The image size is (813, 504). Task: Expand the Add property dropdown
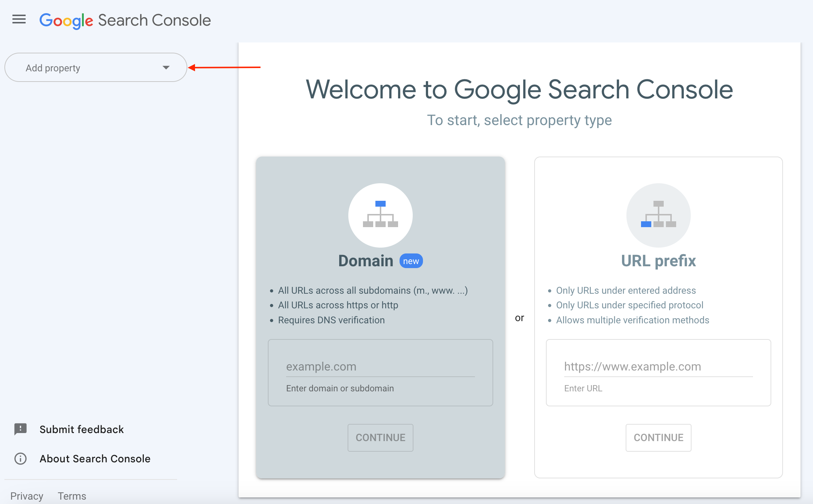[96, 68]
